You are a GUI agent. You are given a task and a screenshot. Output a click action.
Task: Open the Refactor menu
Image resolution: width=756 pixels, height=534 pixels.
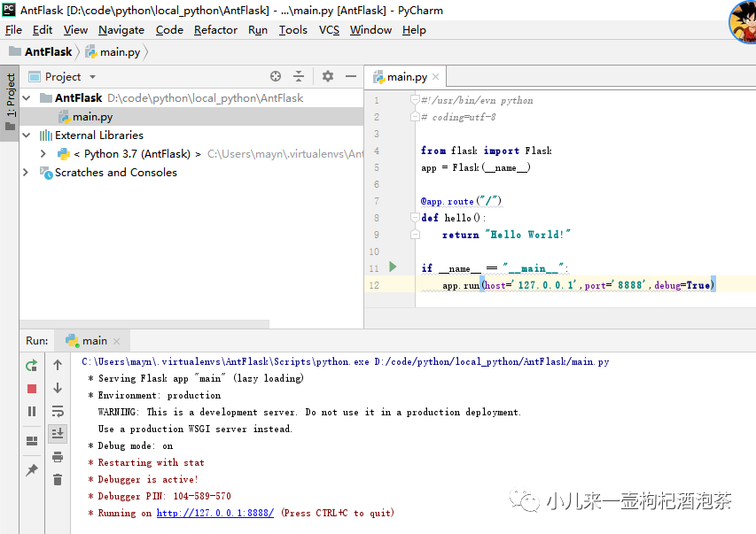(215, 30)
